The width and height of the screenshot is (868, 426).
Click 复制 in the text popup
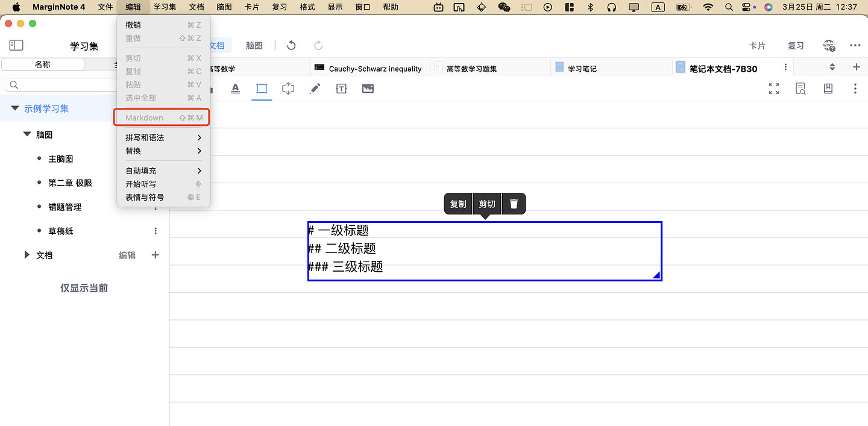coord(458,204)
